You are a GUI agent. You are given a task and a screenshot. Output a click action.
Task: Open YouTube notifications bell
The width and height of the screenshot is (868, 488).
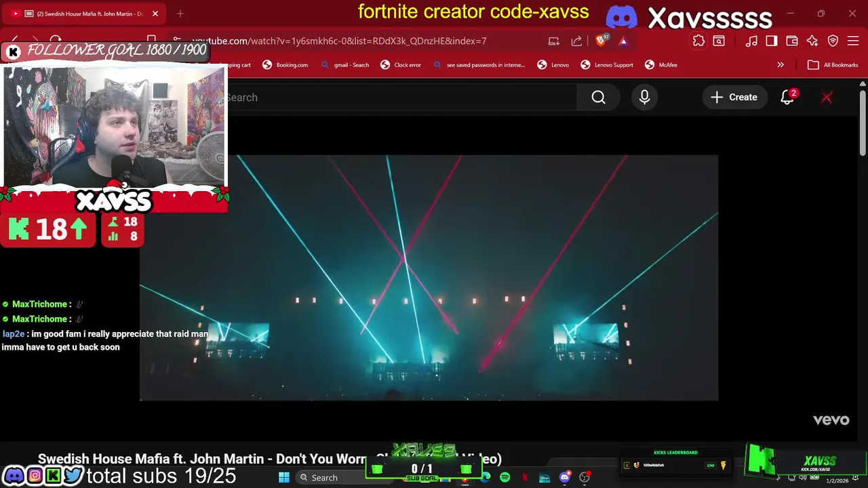click(x=787, y=98)
